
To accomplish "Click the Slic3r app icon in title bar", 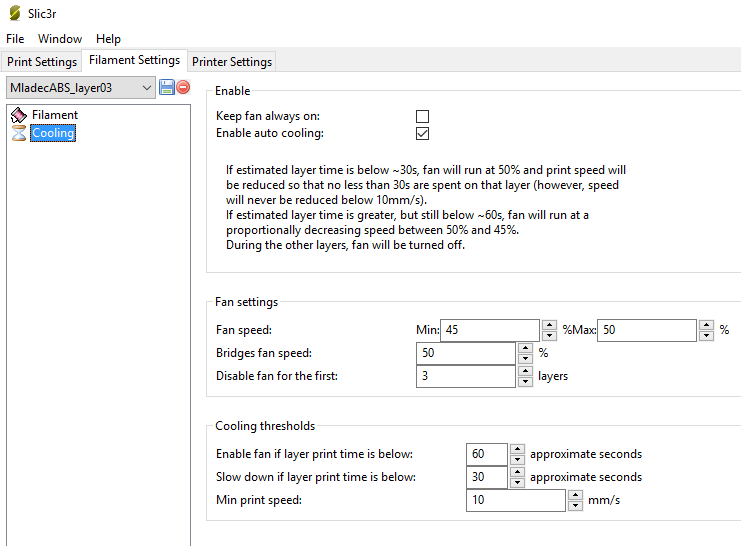I will [x=13, y=14].
